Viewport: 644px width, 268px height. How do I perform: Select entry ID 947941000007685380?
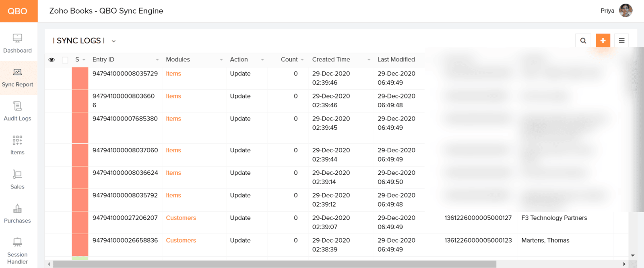click(x=125, y=119)
